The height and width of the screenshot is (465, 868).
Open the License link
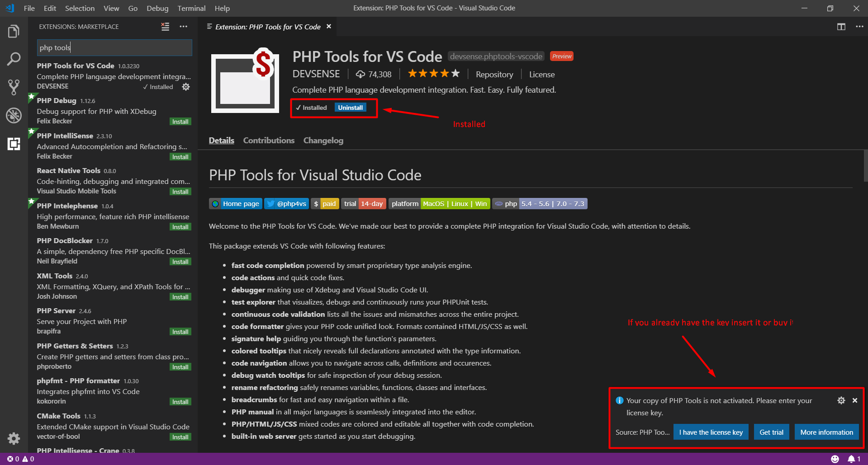pyautogui.click(x=542, y=75)
